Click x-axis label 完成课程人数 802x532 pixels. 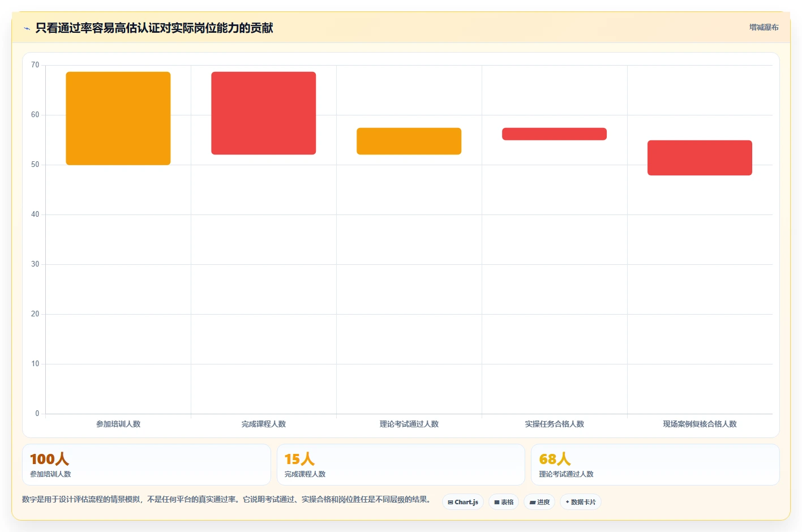(x=264, y=424)
